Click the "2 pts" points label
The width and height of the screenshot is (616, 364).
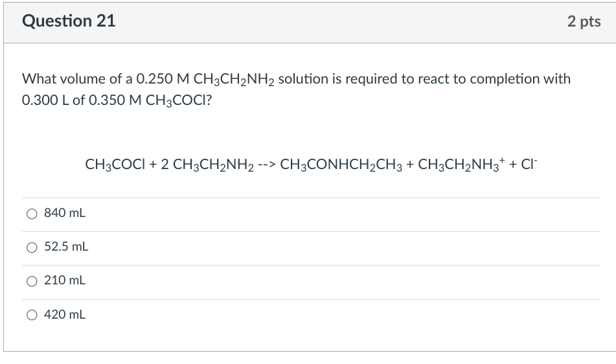(x=584, y=21)
